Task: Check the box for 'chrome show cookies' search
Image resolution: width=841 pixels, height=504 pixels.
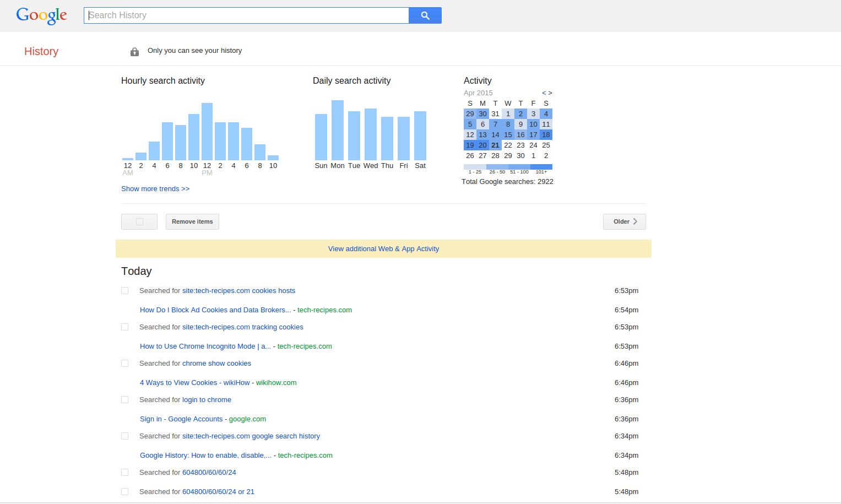Action: [x=125, y=363]
